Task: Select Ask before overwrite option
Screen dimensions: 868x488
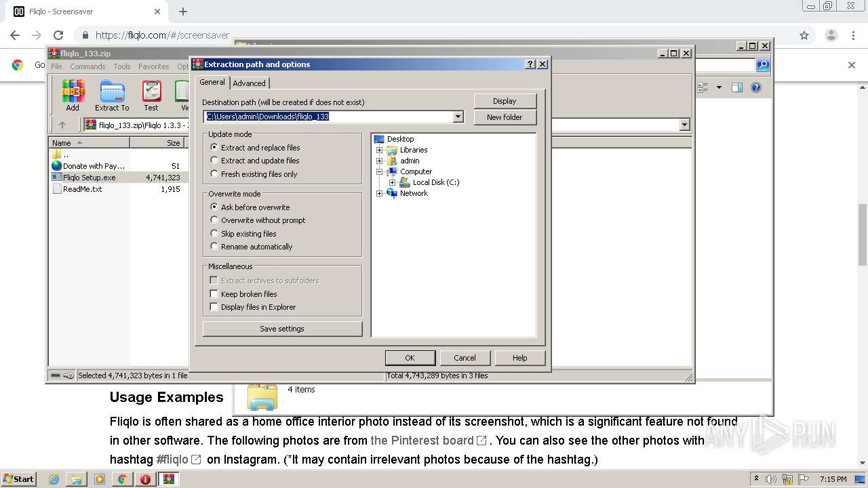Action: pos(250,207)
